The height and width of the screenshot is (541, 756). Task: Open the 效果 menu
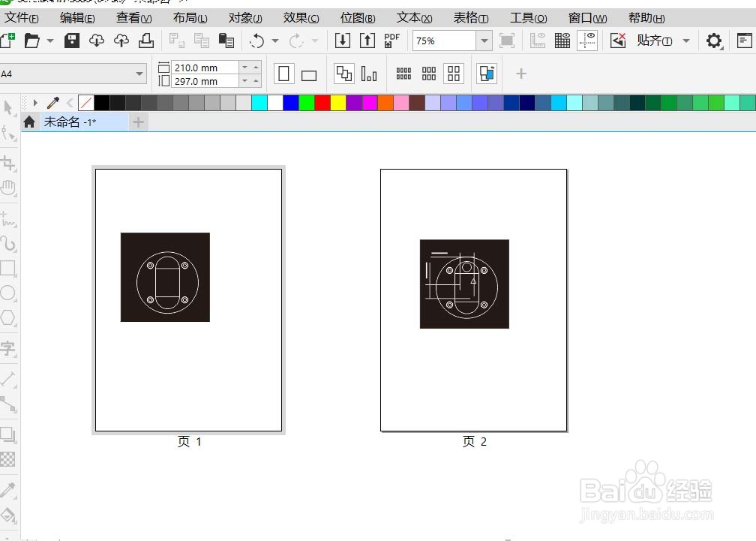tap(301, 18)
